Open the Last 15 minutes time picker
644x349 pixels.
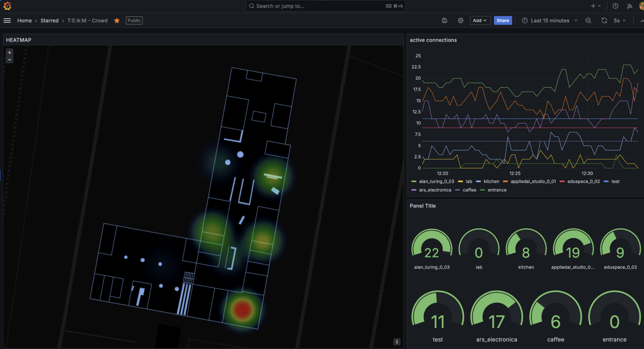pos(550,20)
